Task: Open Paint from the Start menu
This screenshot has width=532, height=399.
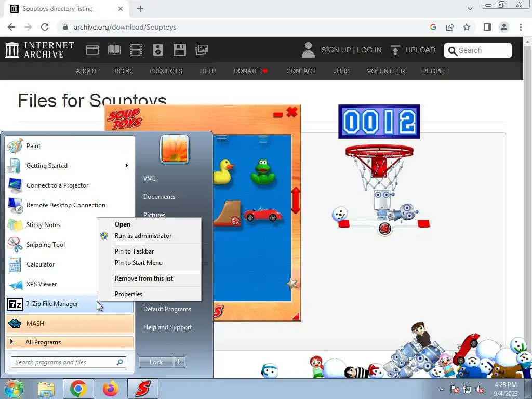Action: click(70, 146)
